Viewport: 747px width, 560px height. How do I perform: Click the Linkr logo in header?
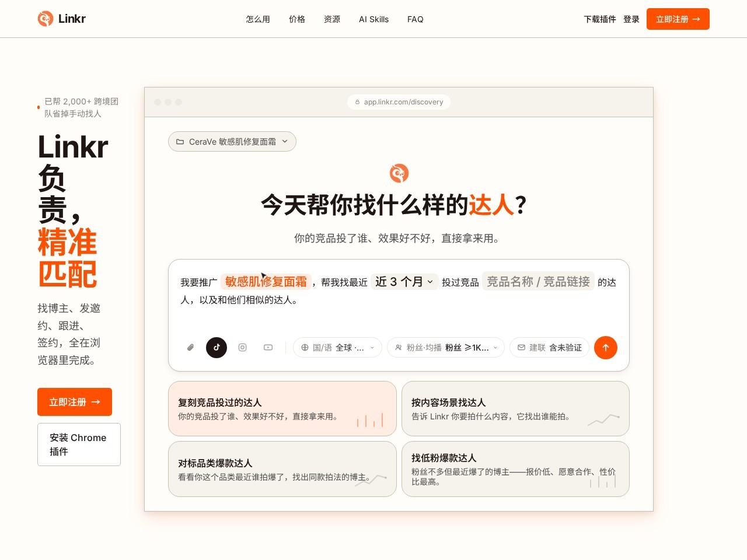[61, 19]
